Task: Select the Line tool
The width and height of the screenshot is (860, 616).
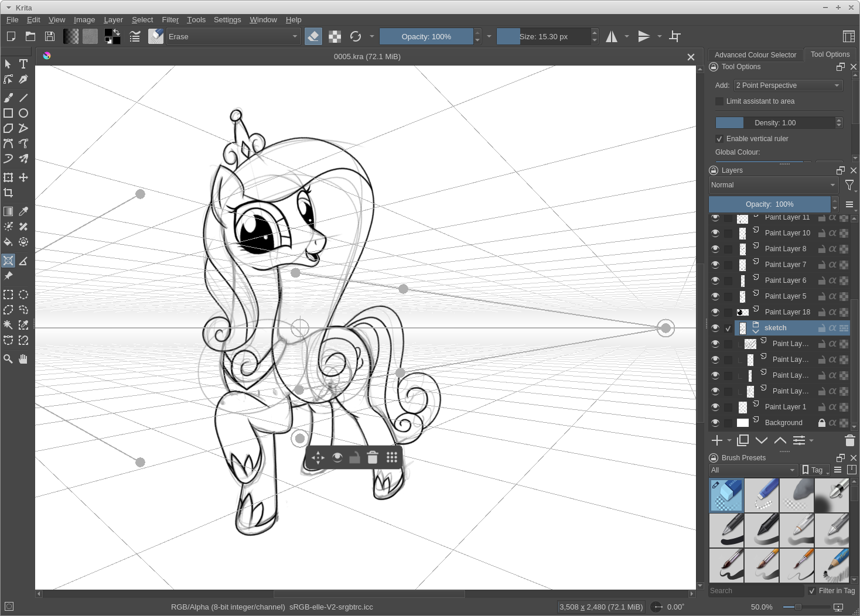Action: click(x=23, y=98)
